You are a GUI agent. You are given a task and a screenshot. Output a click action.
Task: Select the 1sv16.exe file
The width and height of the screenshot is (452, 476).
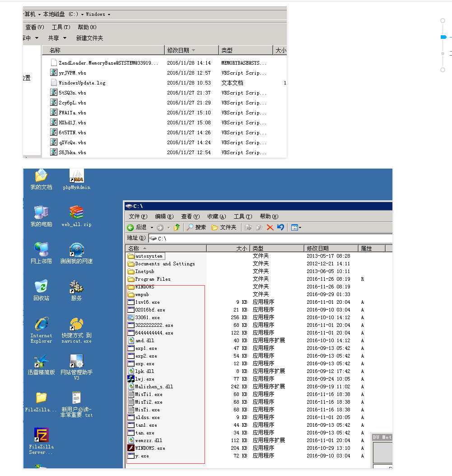(x=144, y=302)
